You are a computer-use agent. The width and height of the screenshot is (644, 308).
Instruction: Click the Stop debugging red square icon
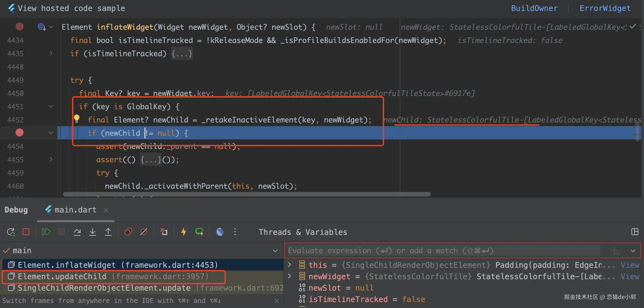tap(26, 232)
